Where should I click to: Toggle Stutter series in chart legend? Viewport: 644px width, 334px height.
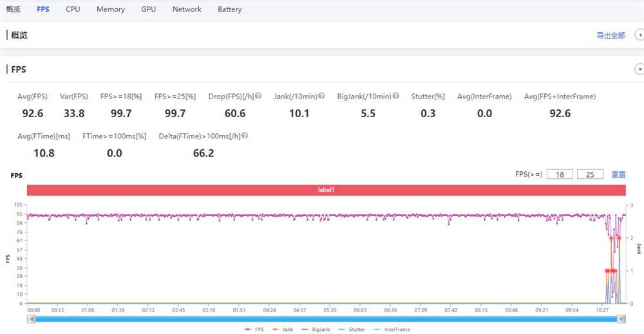[351, 329]
